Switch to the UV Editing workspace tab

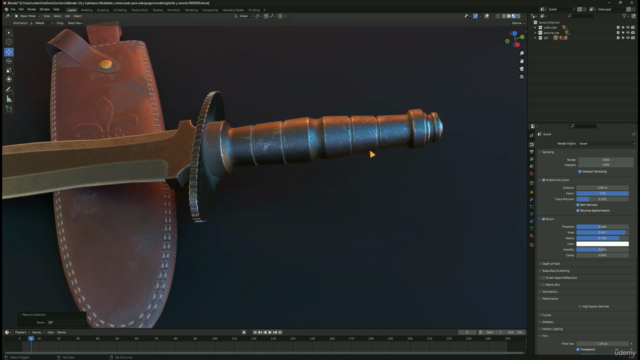pos(120,10)
